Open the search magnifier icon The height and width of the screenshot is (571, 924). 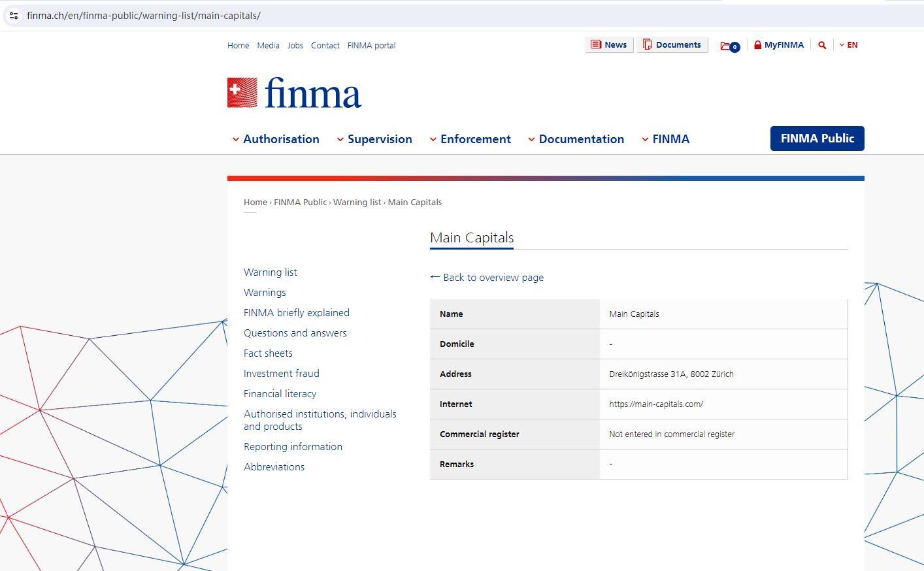(x=822, y=45)
